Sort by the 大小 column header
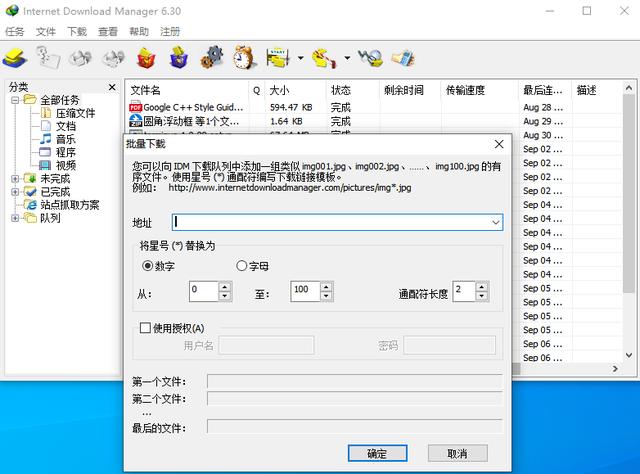Screen dimensions: 640x474 [296, 90]
